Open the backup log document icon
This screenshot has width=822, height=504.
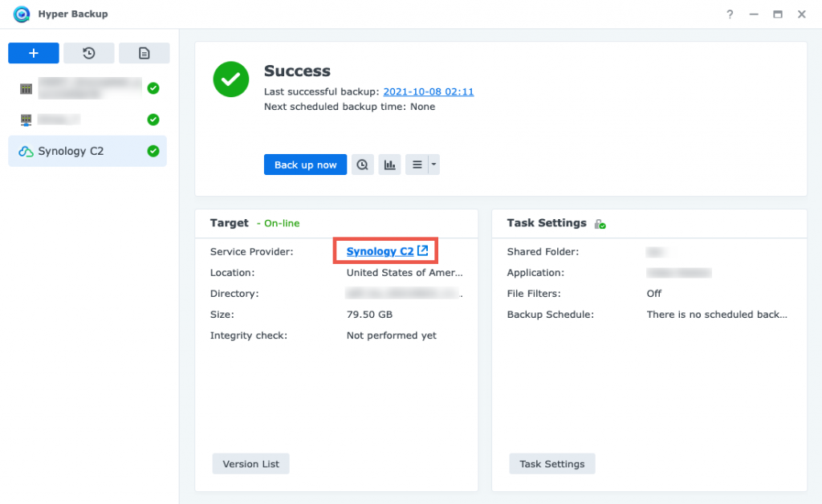tap(144, 53)
